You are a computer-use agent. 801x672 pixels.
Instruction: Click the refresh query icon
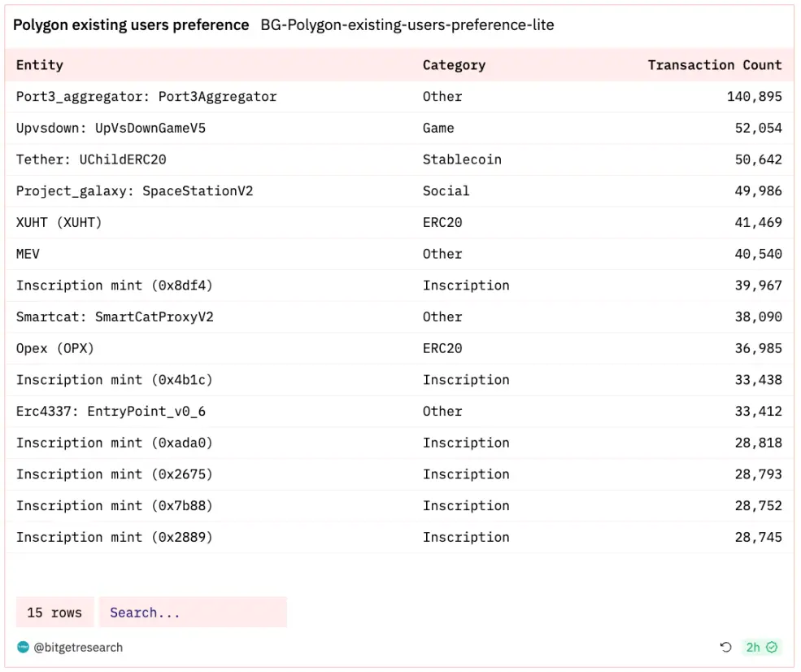coord(726,648)
